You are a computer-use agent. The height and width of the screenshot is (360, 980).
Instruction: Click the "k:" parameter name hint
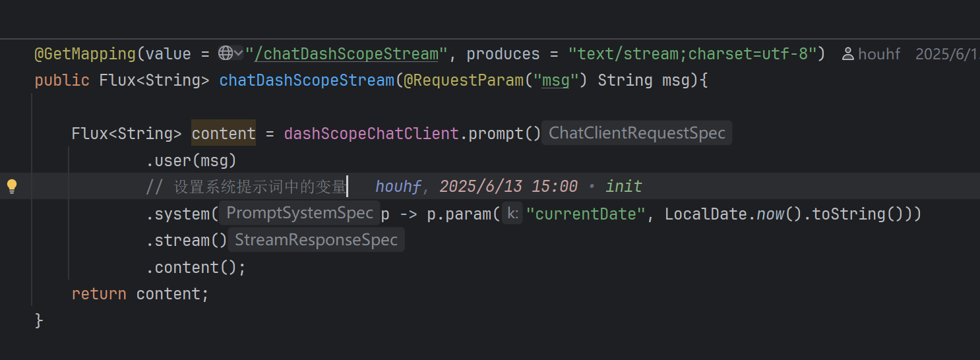512,214
